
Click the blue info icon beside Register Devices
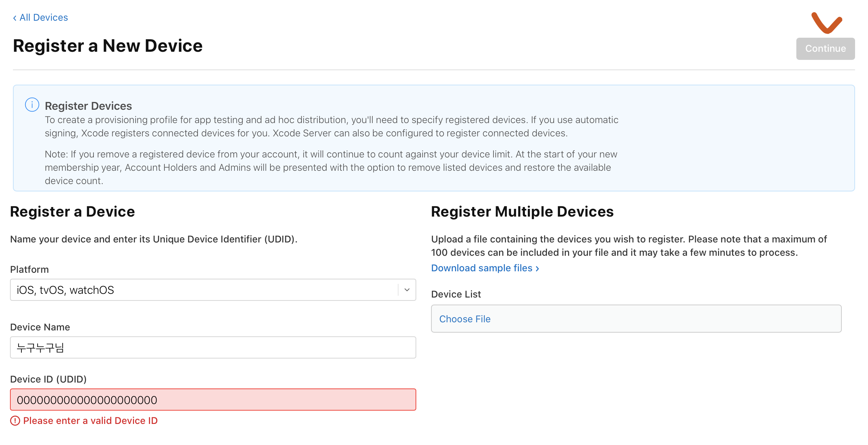pyautogui.click(x=32, y=105)
